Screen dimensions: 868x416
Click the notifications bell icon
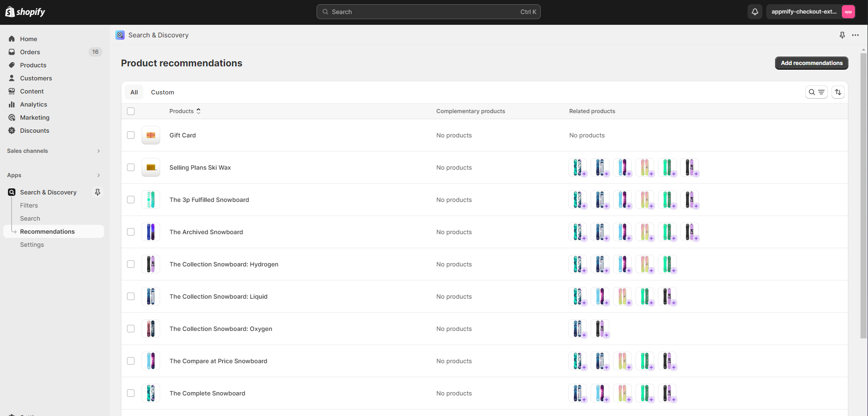755,12
